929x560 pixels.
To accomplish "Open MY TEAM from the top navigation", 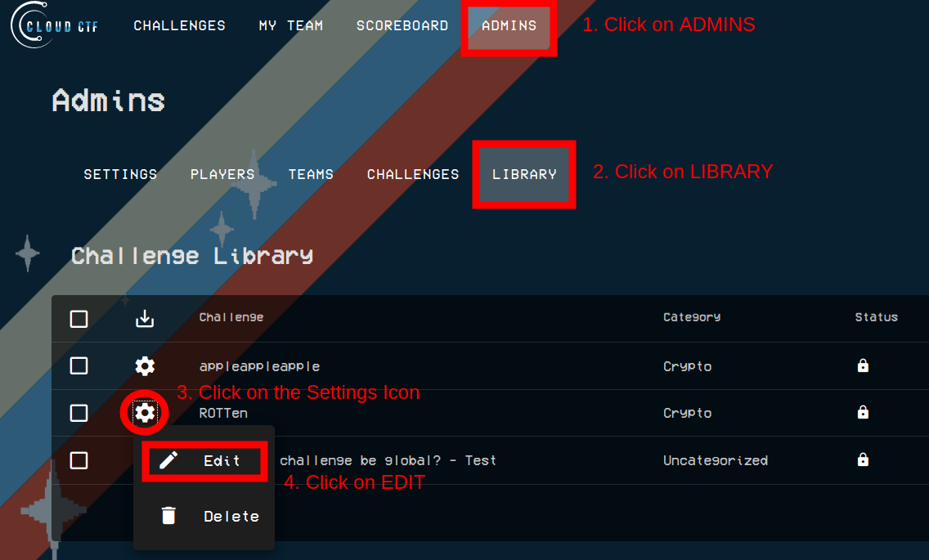I will [x=291, y=25].
